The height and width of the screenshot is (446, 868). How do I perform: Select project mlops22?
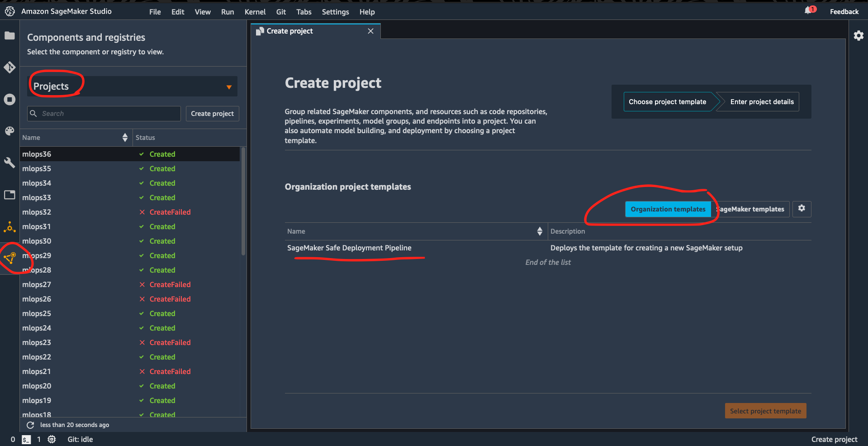click(x=130, y=357)
